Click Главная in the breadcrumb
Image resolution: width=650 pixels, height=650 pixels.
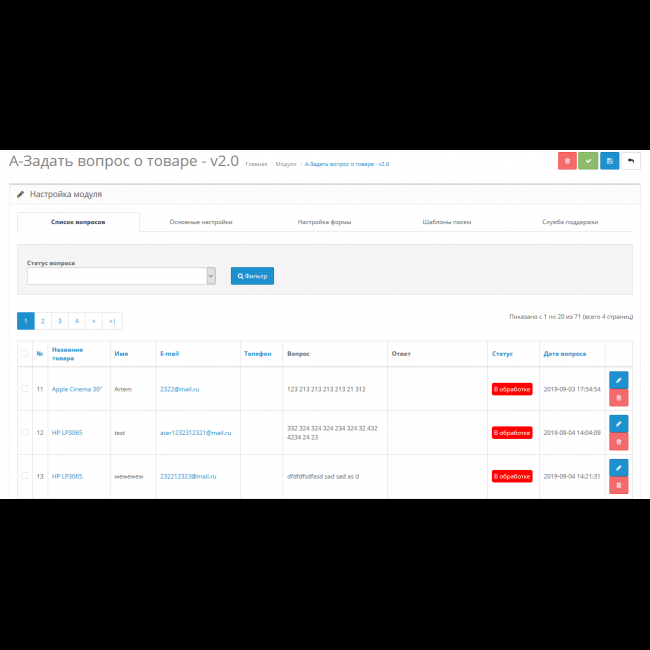click(x=256, y=163)
